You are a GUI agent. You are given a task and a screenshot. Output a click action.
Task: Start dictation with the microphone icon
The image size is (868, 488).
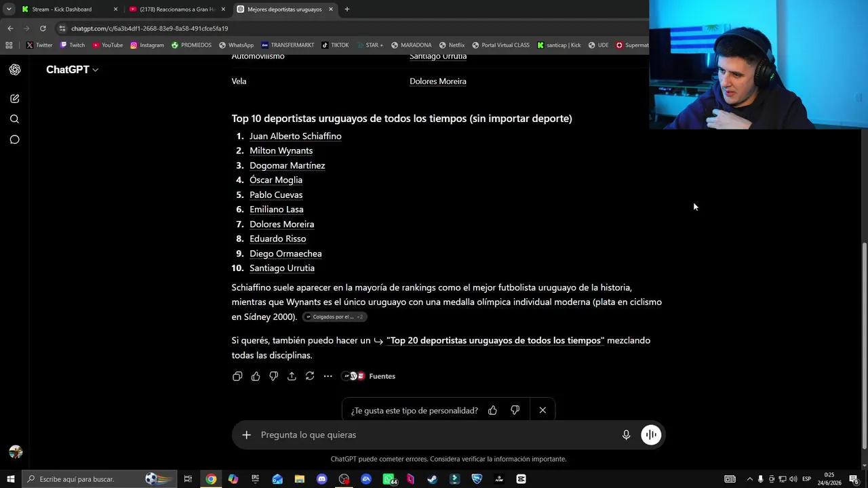(627, 434)
